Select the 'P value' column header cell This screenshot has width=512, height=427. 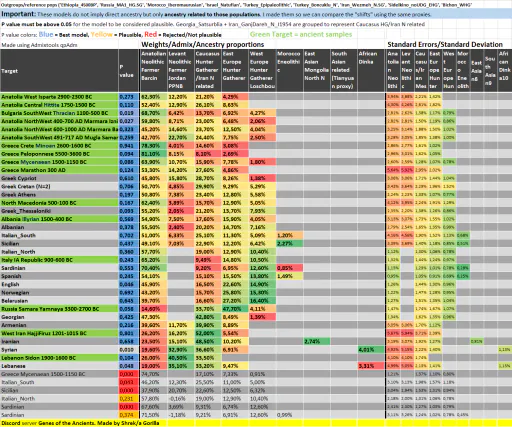[x=129, y=71]
